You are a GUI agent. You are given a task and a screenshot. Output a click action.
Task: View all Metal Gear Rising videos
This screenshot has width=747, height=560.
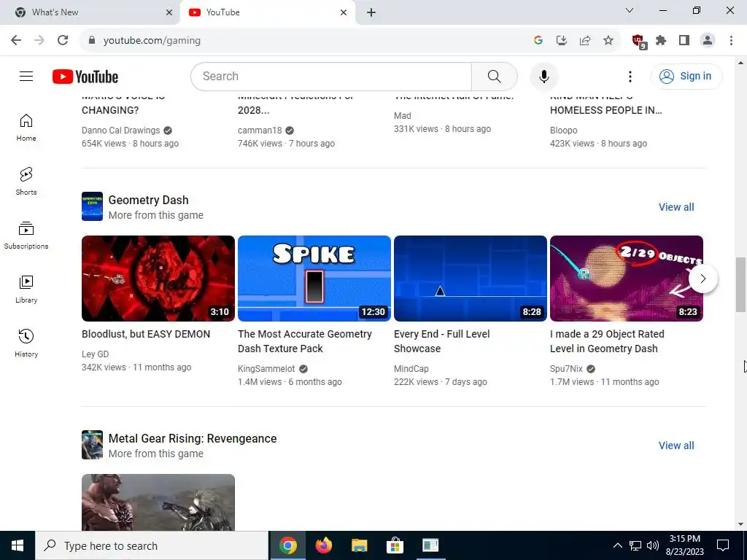click(676, 446)
